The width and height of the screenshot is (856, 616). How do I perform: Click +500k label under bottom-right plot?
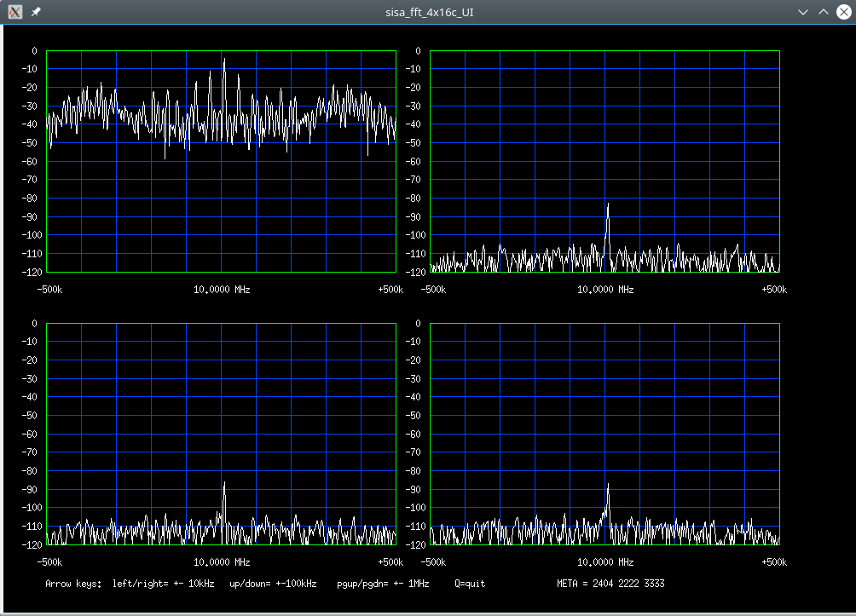coord(773,562)
